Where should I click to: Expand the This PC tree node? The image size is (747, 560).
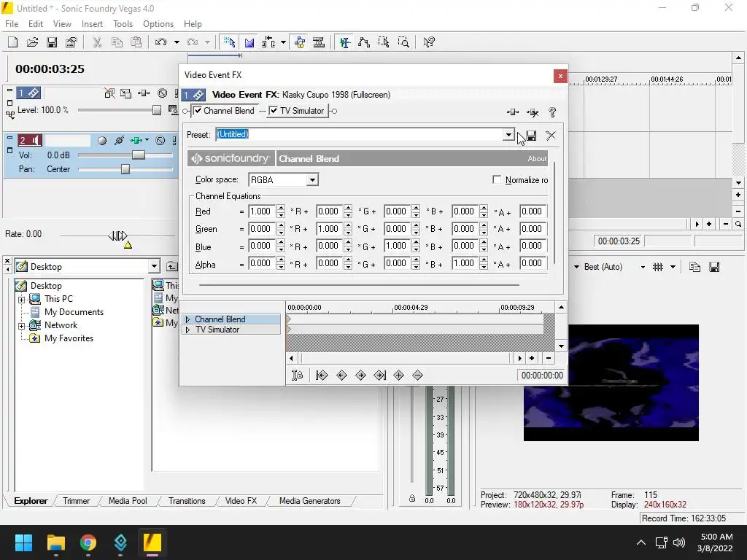pyautogui.click(x=21, y=300)
